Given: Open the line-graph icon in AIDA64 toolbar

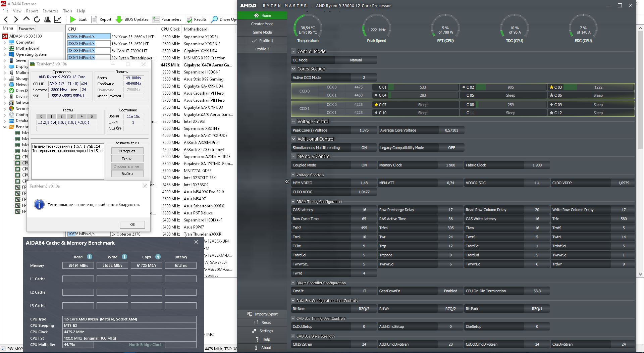Looking at the screenshot, I should (58, 19).
